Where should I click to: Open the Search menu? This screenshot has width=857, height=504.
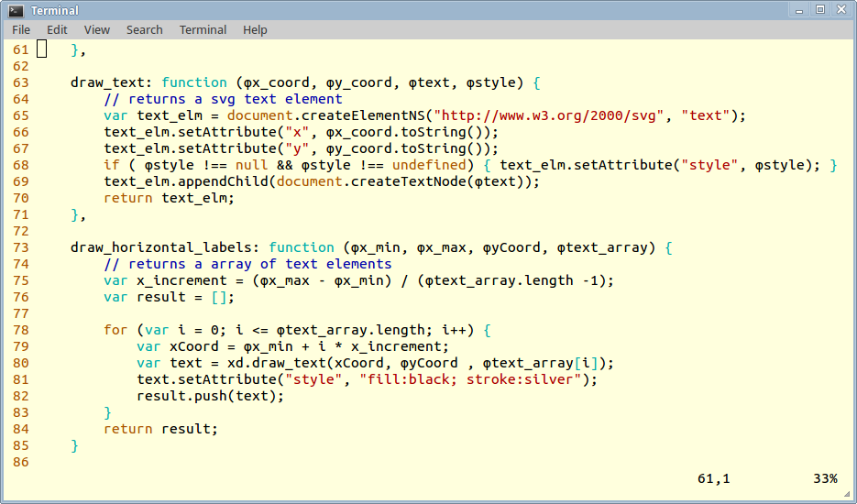[144, 30]
